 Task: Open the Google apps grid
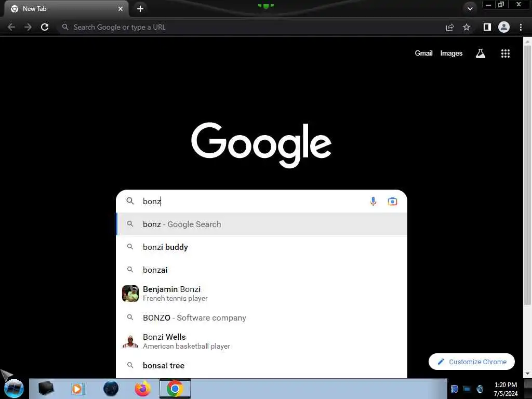(x=506, y=54)
